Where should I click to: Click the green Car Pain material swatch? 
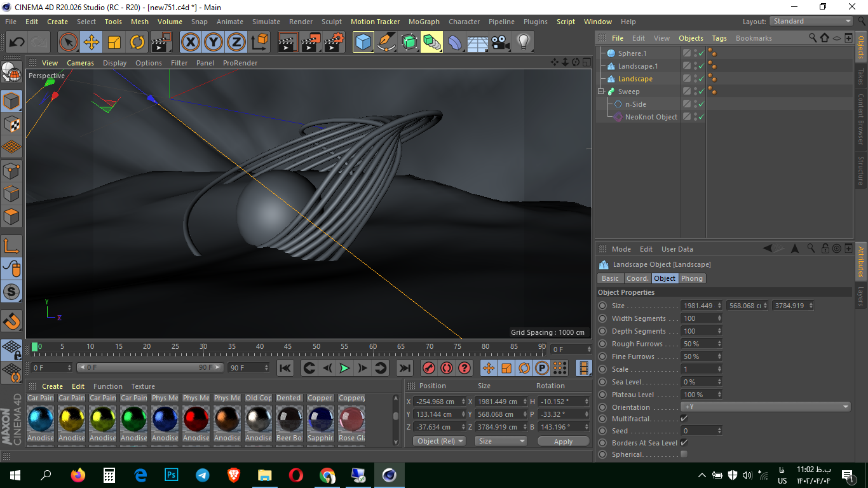(x=133, y=419)
